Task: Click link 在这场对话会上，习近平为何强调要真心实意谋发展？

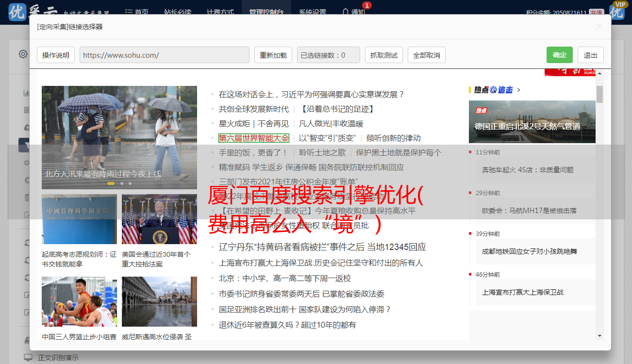Action: coord(312,94)
